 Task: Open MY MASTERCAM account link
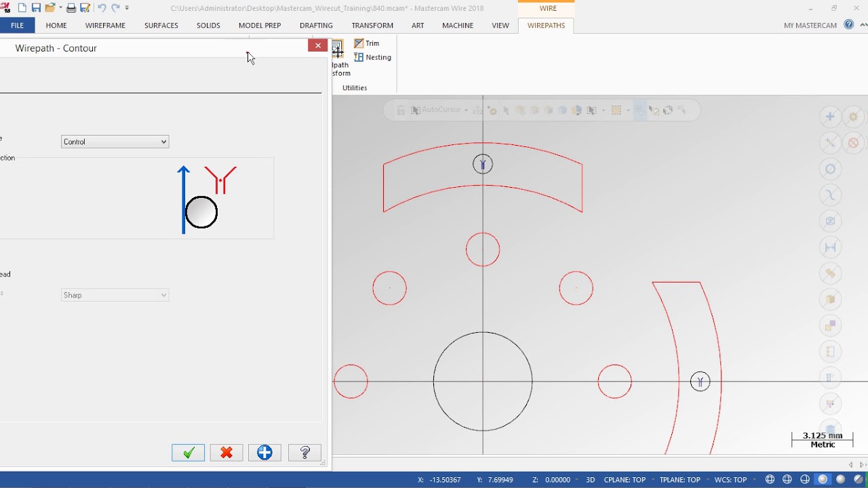[x=810, y=25]
